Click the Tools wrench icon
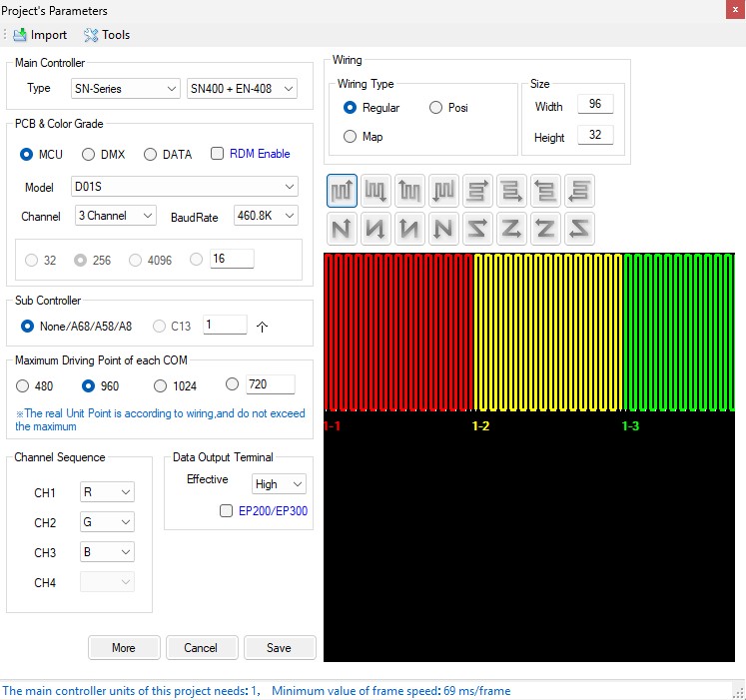The height and width of the screenshot is (700, 746). (91, 35)
